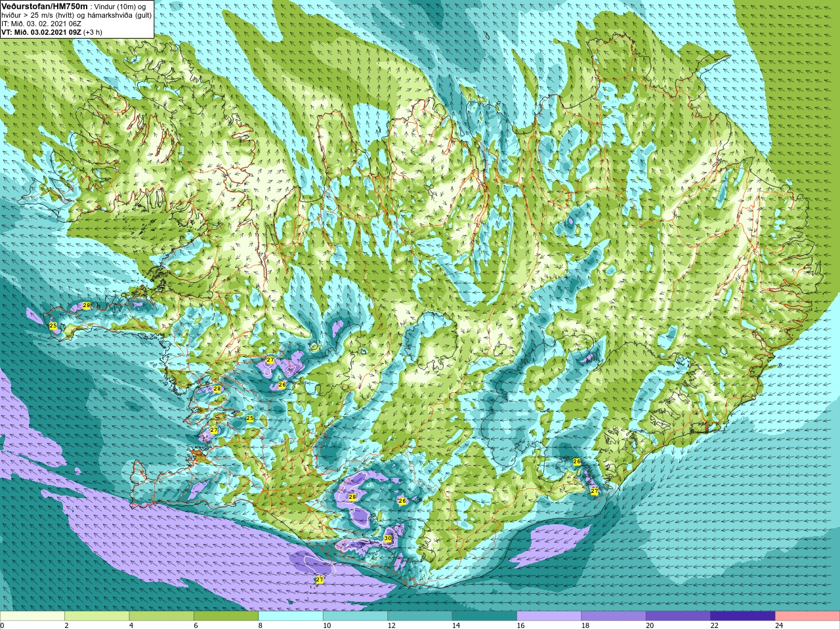Select the pink above-24 m/s legend swatch

[808, 616]
